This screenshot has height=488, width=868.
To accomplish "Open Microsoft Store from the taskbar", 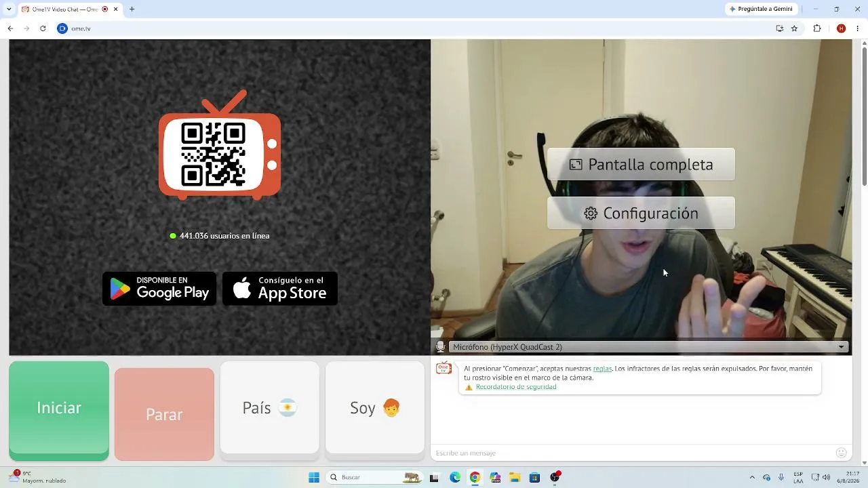I will pos(534,478).
